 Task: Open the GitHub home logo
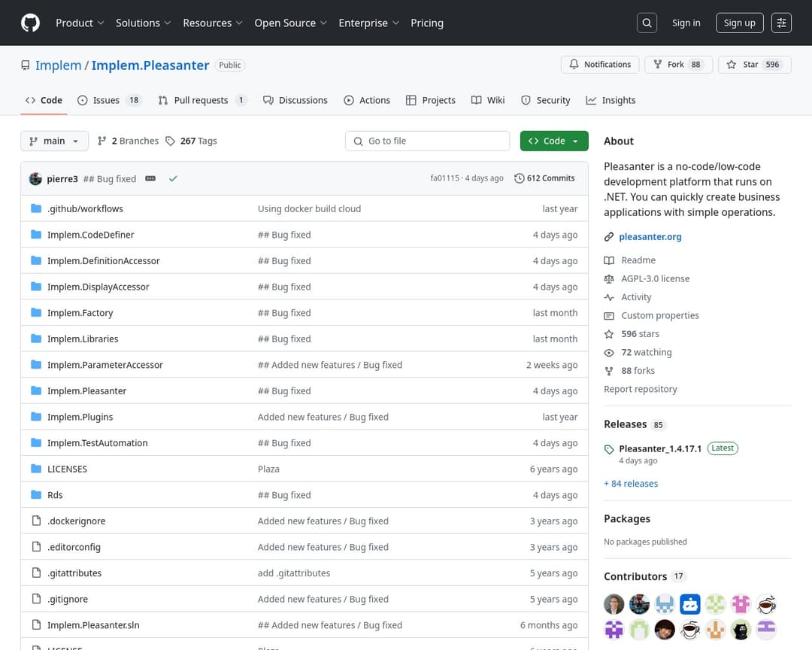(31, 23)
